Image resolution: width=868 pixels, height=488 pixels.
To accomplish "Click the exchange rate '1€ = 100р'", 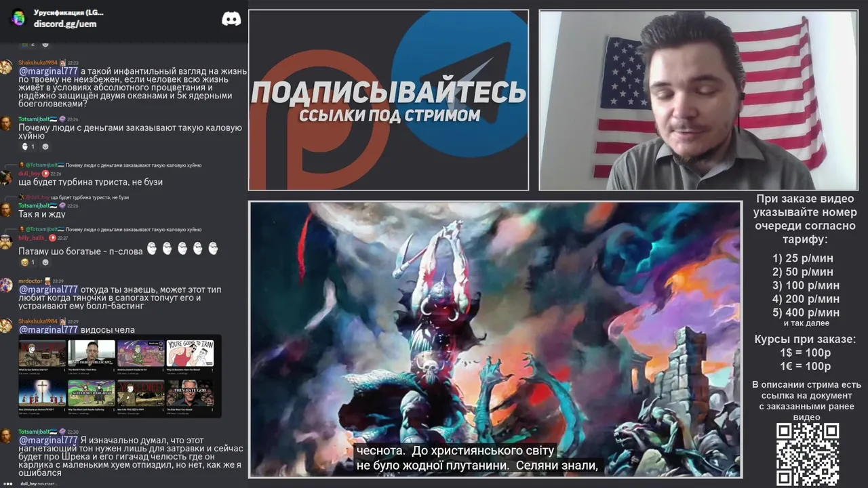I will coord(805,366).
